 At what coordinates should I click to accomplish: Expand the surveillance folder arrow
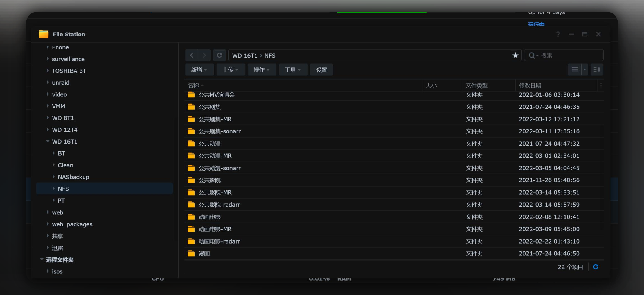tap(48, 59)
